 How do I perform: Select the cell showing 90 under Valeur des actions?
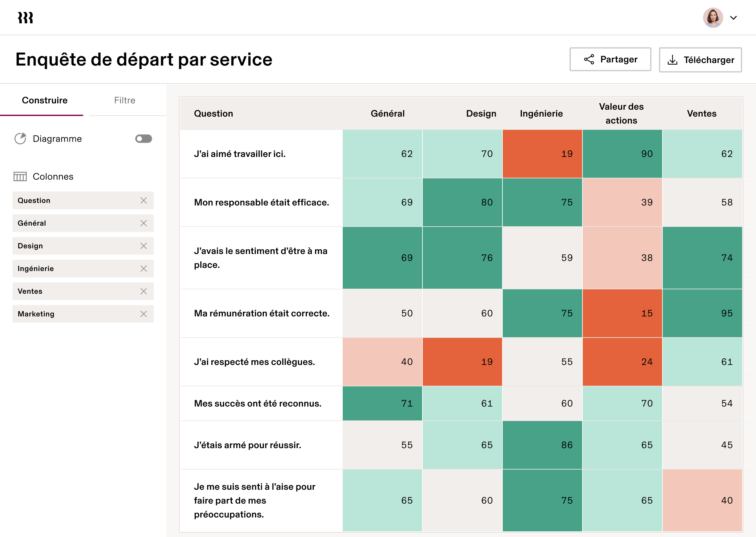622,154
